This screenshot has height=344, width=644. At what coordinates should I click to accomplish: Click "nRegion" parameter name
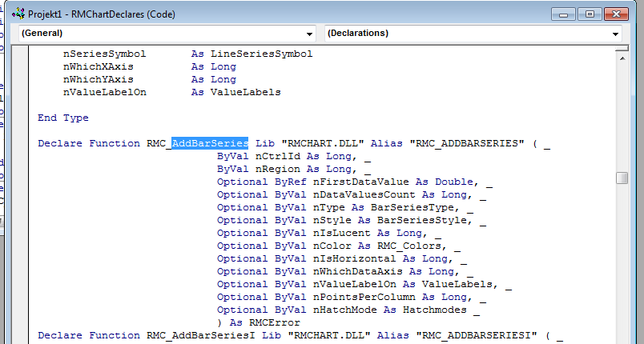[x=278, y=169]
